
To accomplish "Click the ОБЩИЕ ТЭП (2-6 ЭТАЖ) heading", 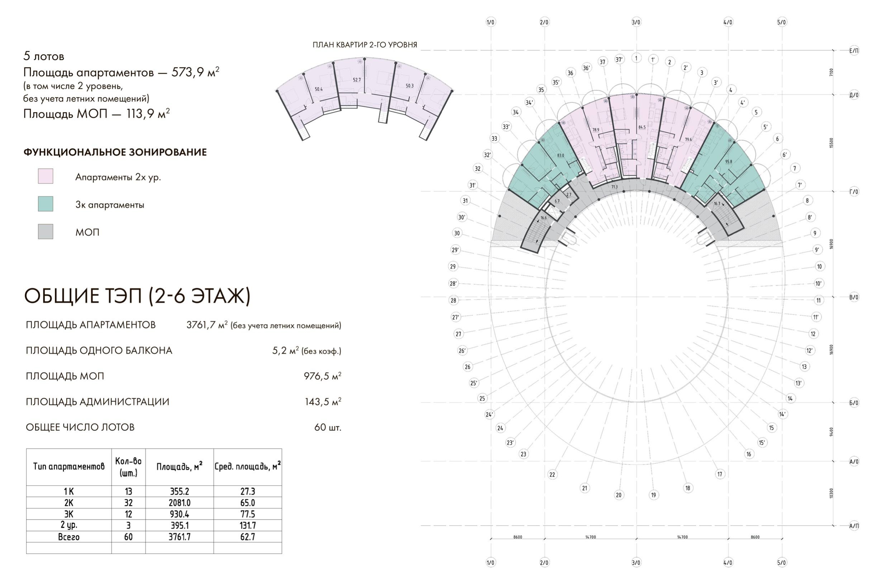I will [x=137, y=296].
